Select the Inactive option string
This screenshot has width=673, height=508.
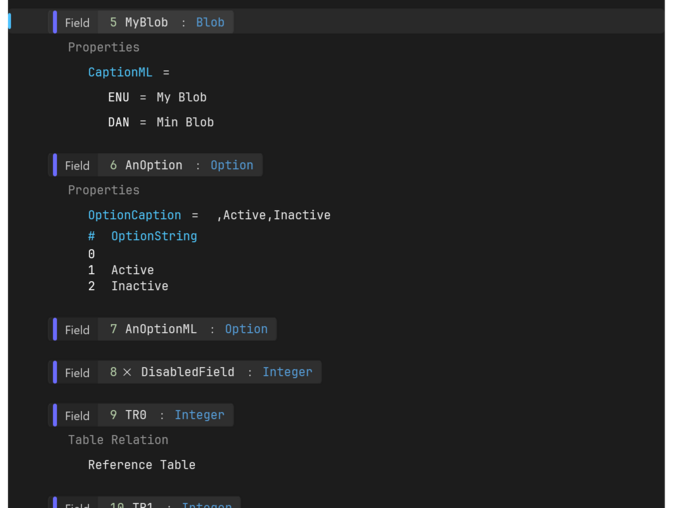[140, 286]
